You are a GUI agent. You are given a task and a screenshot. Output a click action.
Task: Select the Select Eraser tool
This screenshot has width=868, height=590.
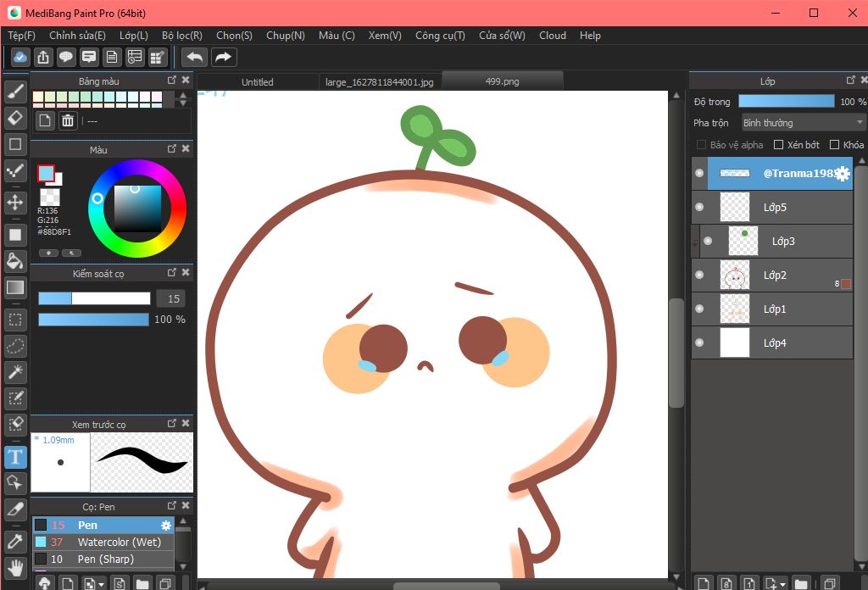[15, 425]
